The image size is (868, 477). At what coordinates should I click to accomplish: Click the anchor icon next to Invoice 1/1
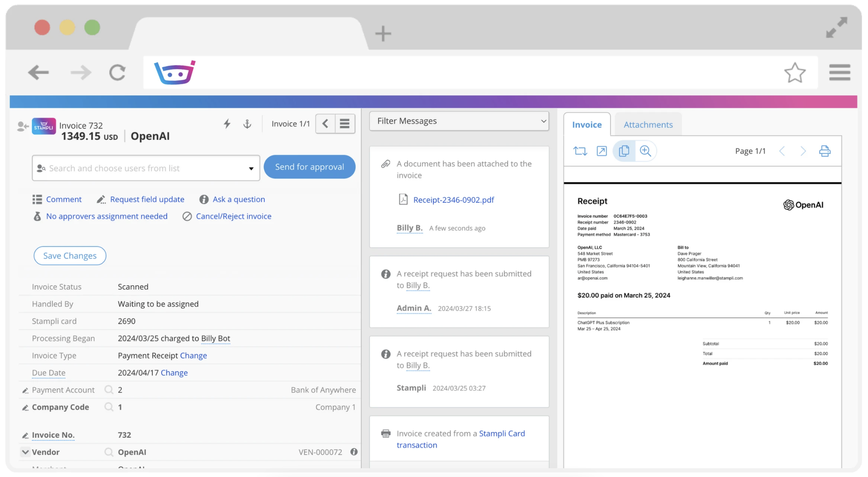(247, 124)
